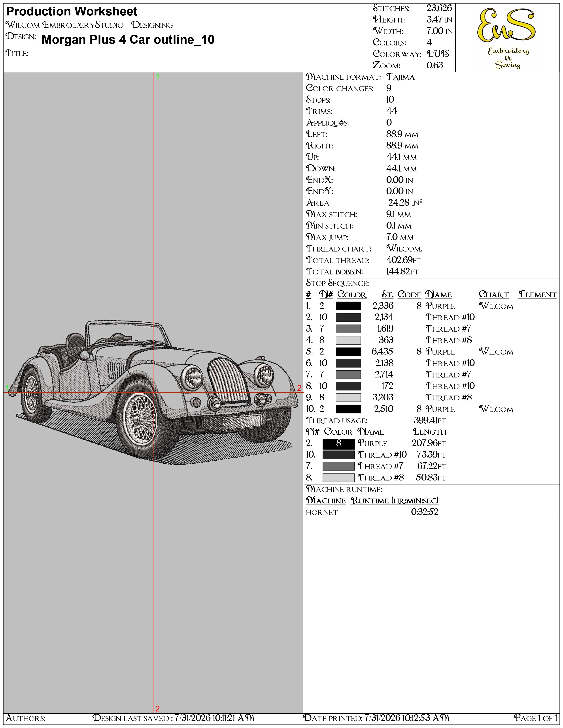Select stitch count "2,714" in stop row 7

[x=384, y=375]
